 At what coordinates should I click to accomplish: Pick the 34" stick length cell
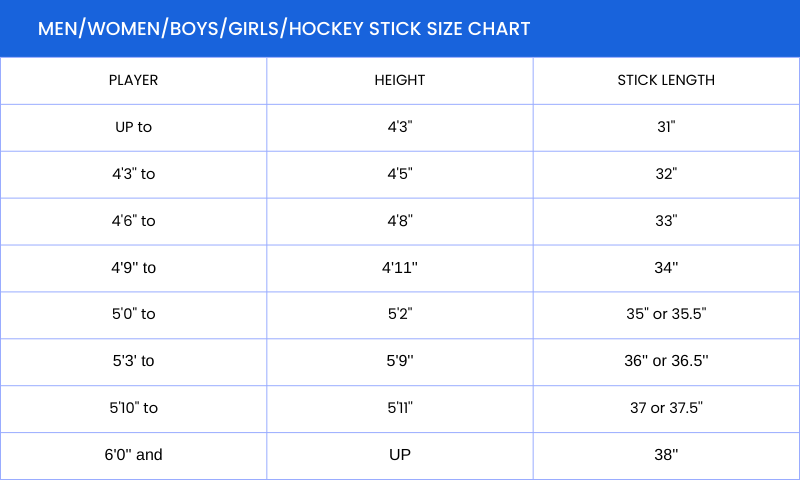pos(666,267)
